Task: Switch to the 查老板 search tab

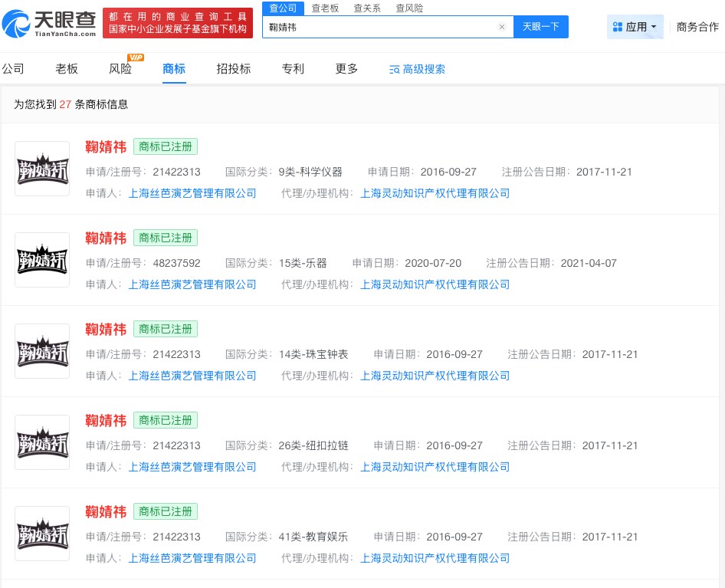Action: (x=325, y=8)
